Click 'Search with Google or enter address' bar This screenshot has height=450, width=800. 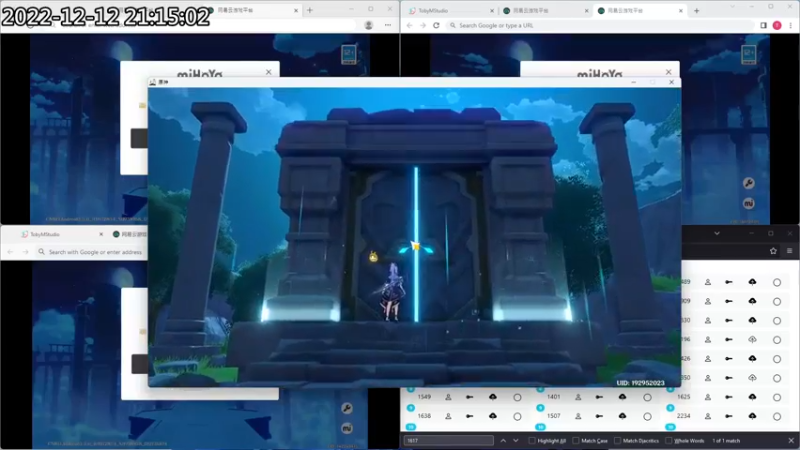(92, 252)
